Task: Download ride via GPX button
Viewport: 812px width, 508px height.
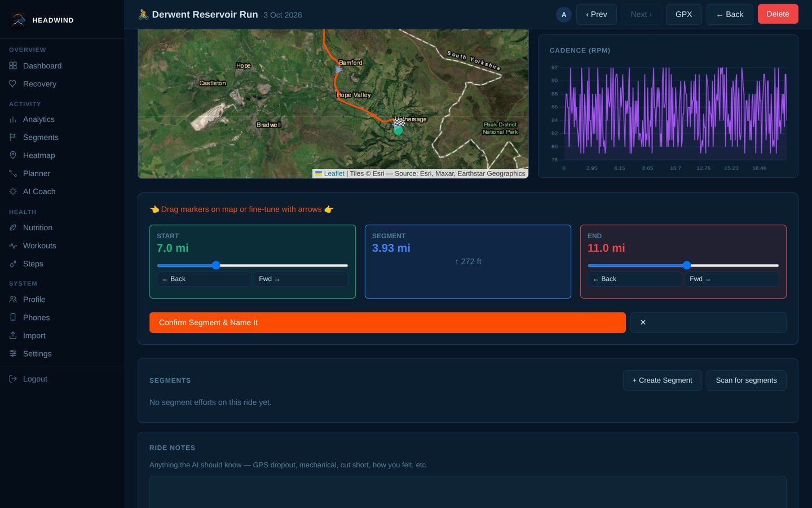Action: (684, 14)
